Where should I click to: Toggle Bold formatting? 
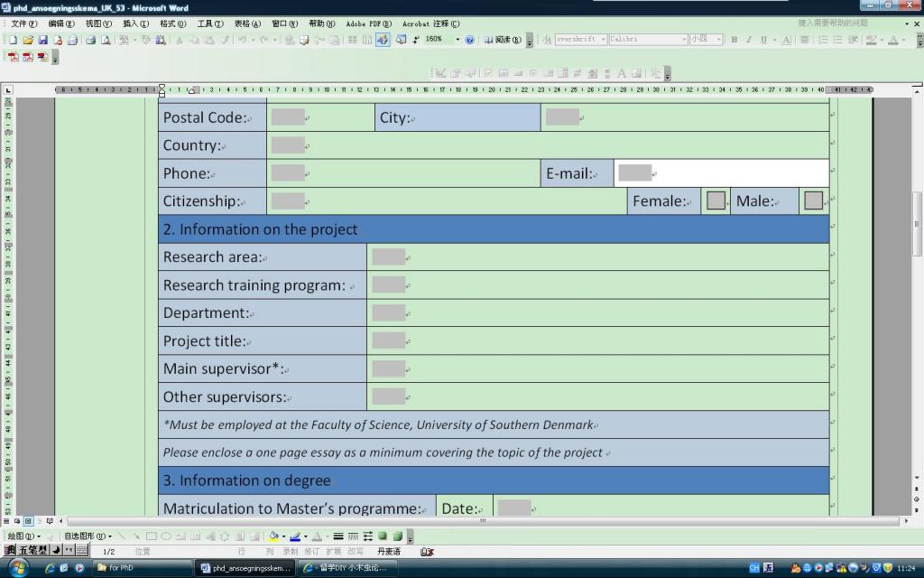pyautogui.click(x=735, y=40)
